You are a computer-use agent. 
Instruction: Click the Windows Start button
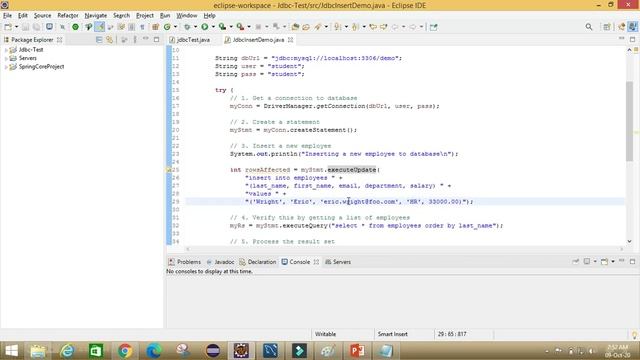11,351
